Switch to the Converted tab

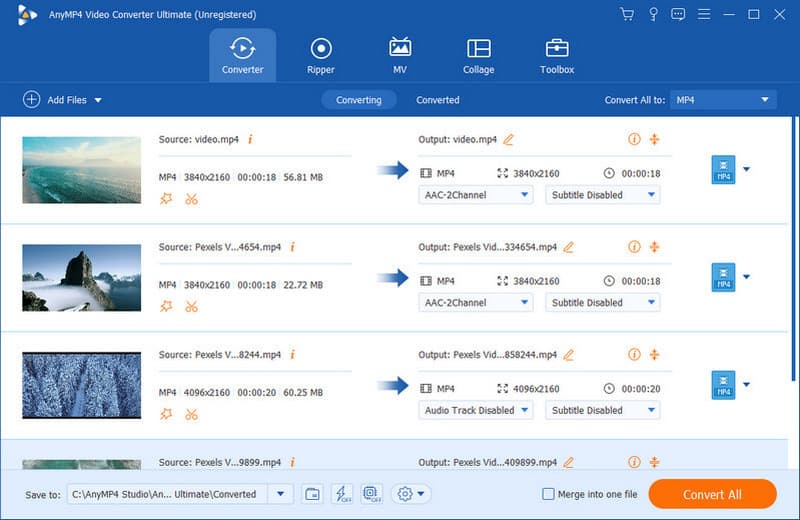tap(438, 100)
